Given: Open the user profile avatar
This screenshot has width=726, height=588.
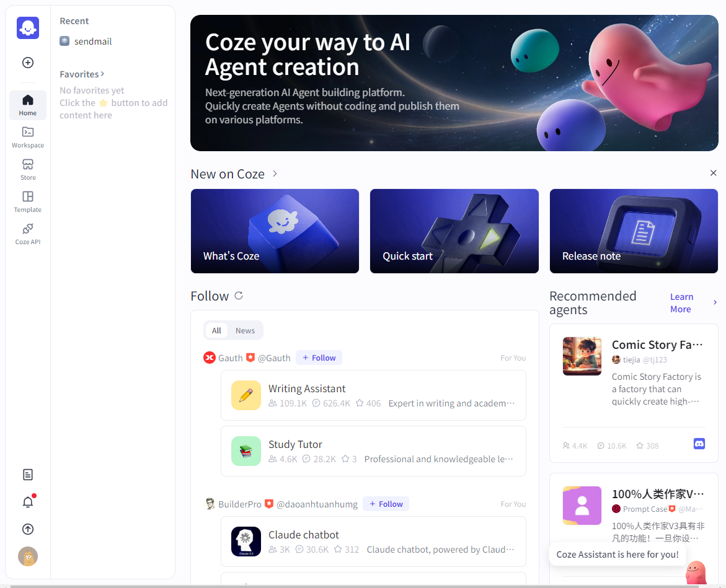Looking at the screenshot, I should (x=28, y=556).
